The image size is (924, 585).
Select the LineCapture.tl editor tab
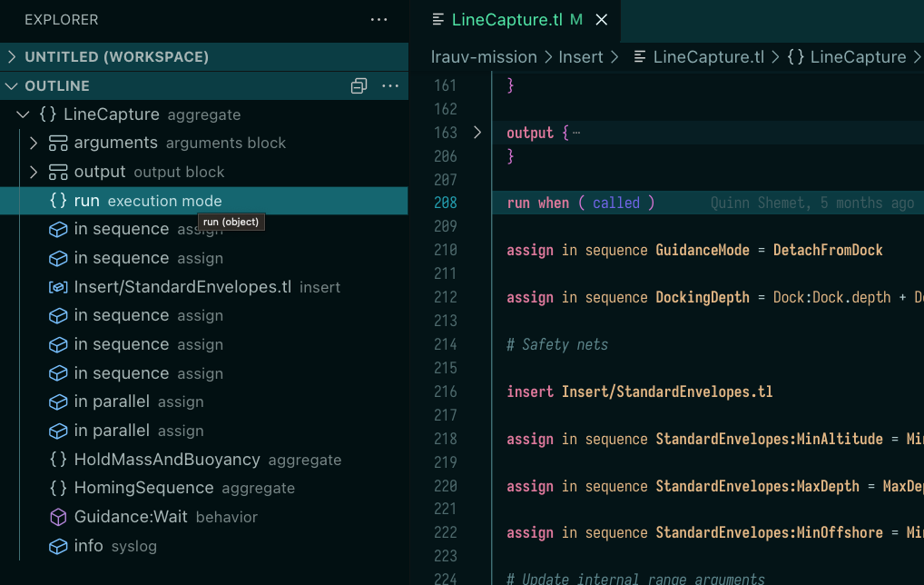pos(506,20)
